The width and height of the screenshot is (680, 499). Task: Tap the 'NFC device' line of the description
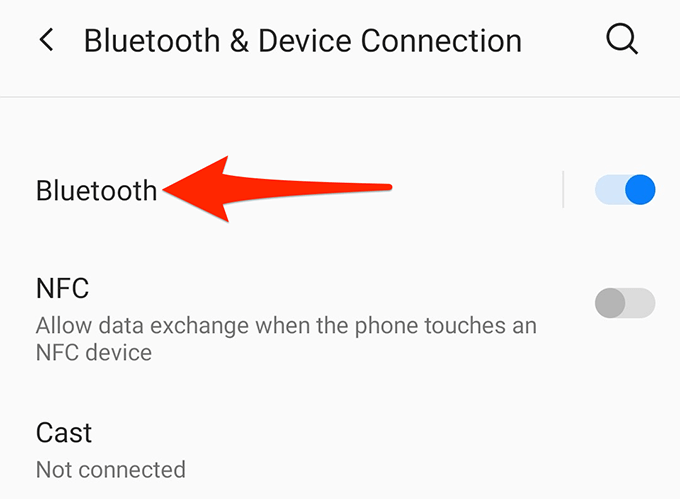pos(94,352)
